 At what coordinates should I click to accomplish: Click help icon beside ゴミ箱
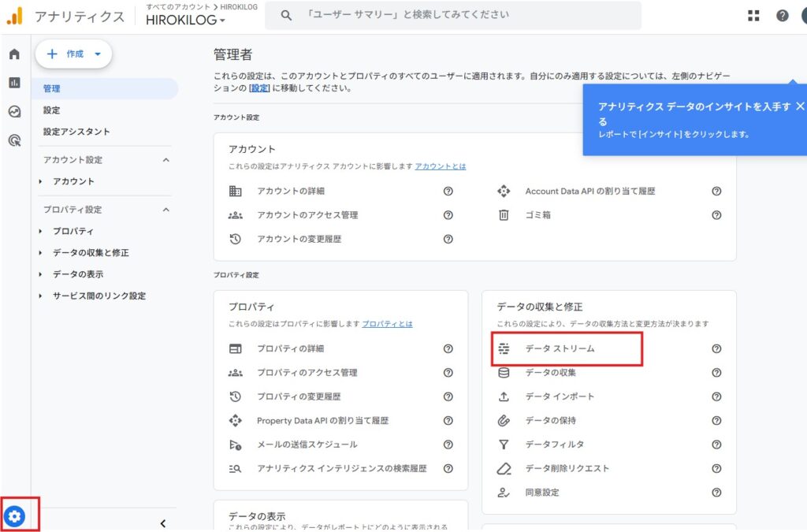(716, 215)
